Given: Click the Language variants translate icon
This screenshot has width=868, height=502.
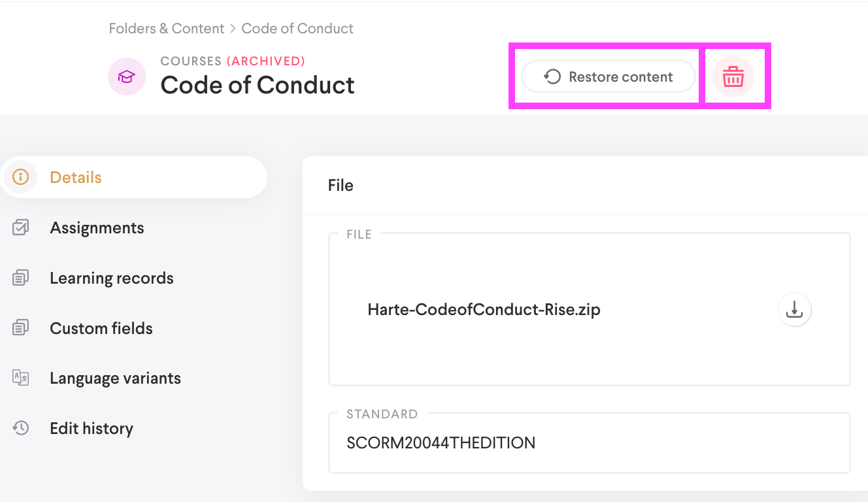Looking at the screenshot, I should coord(21,378).
